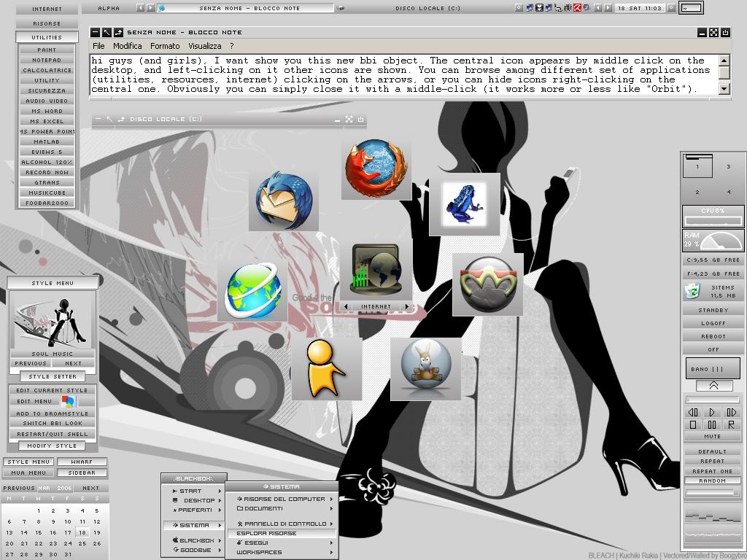
Task: Choose Esplora Risorse in the Sistema menu
Action: click(x=282, y=533)
